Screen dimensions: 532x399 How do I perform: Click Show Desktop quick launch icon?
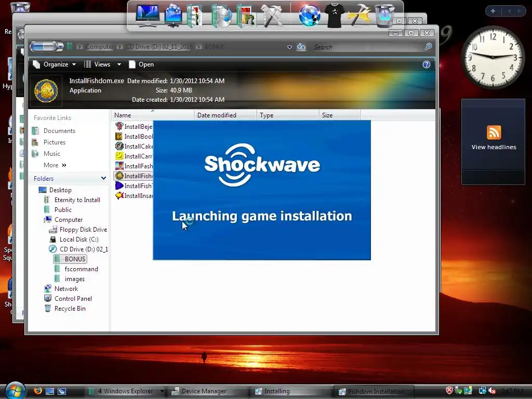(50, 391)
